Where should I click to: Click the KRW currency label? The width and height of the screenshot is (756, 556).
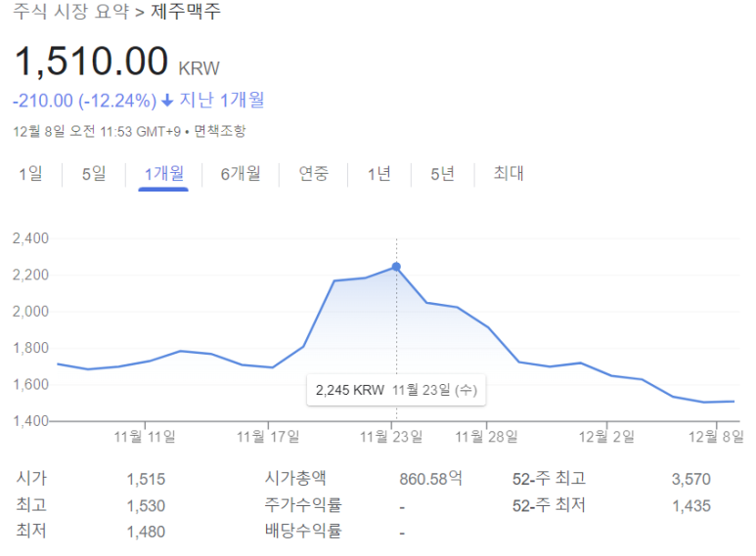click(199, 68)
